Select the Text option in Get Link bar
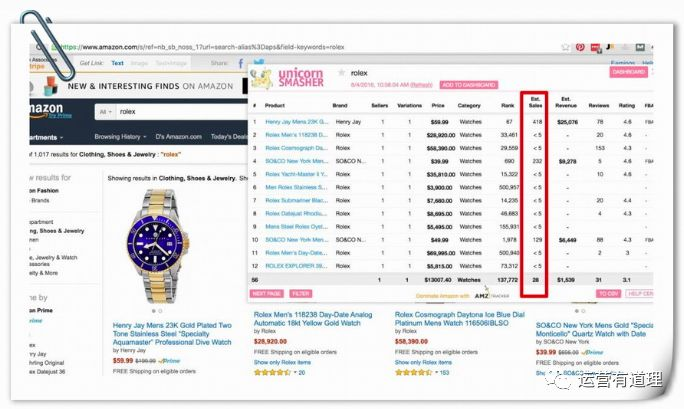The height and width of the screenshot is (409, 684). point(117,63)
